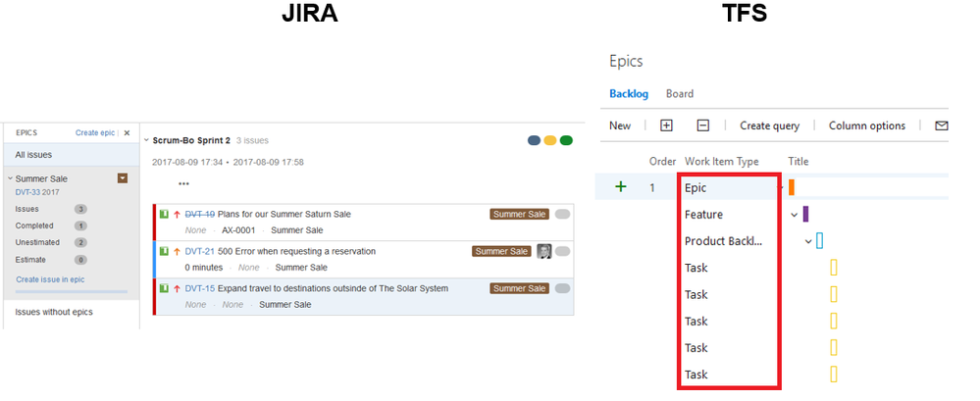Click the story type icon on DVT-21
980x401 pixels.
(165, 251)
